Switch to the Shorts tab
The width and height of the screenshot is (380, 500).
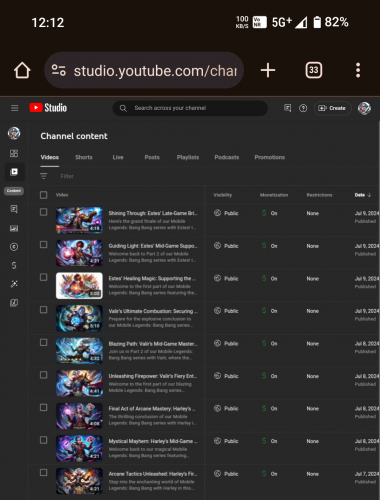pos(84,157)
